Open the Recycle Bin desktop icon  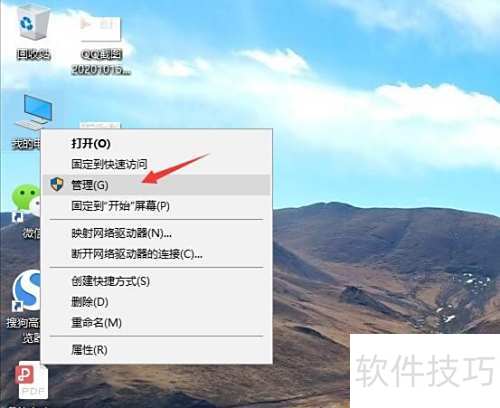tap(31, 24)
